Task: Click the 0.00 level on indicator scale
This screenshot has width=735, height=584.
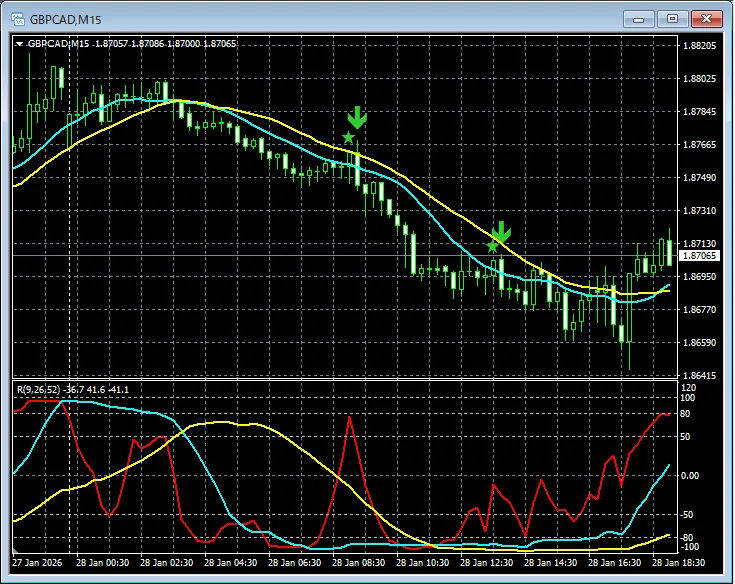Action: pyautogui.click(x=691, y=476)
